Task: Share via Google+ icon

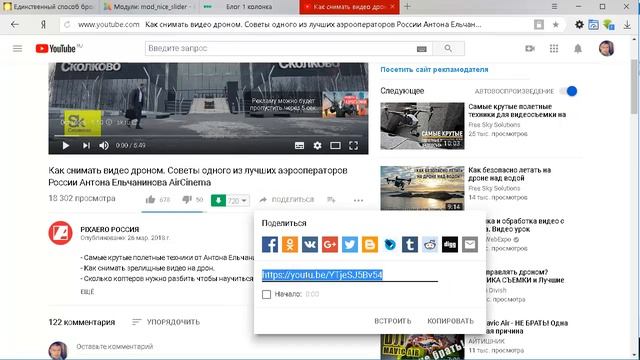Action: click(x=330, y=244)
